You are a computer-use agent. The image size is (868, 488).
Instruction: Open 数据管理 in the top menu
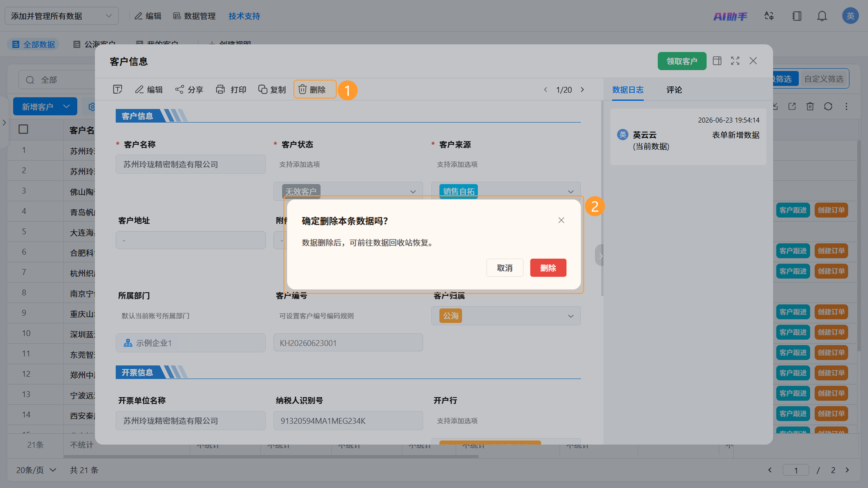point(194,16)
